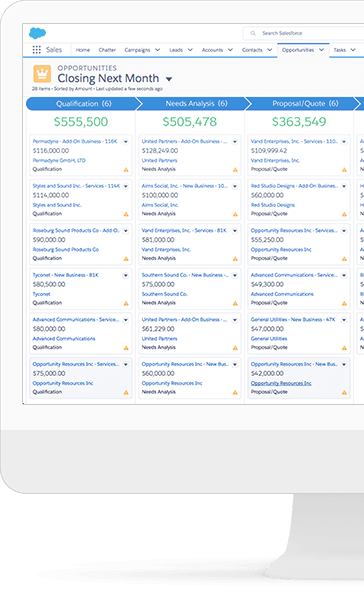Open Styles and Sound Inc. Services opportunity
Screen dimensions: 364x600
tap(76, 186)
